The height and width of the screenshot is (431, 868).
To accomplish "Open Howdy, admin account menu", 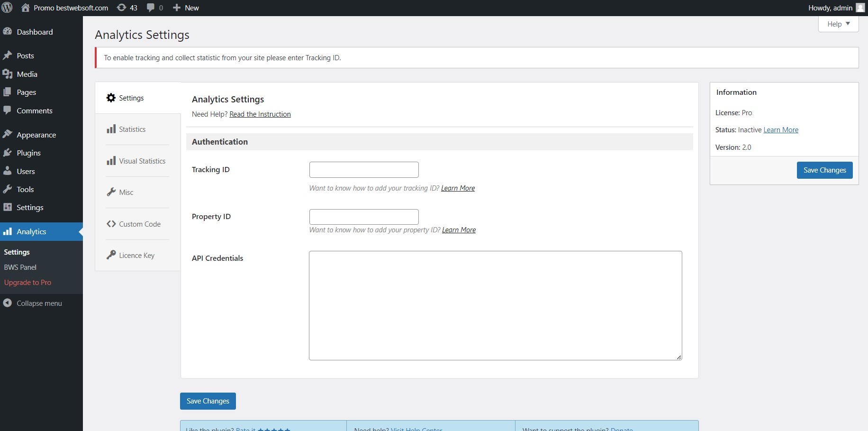I will [x=836, y=8].
